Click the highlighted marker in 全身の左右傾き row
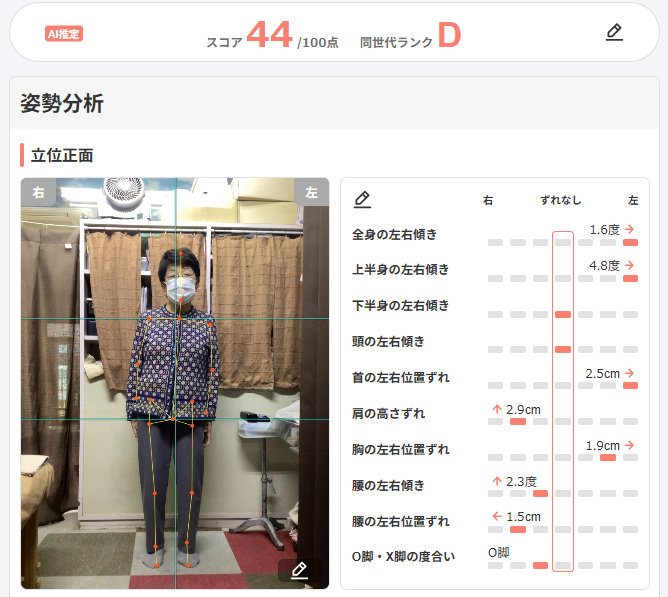This screenshot has height=597, width=668. (x=630, y=242)
